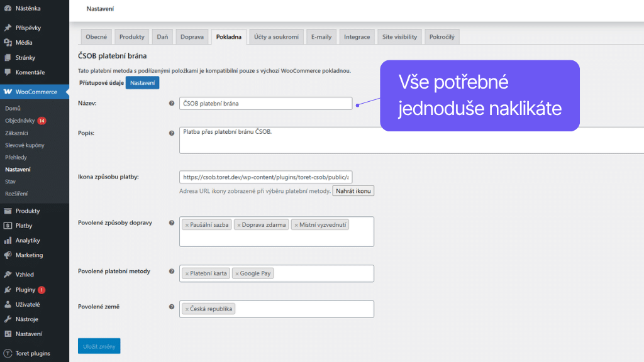Open Zákazníci submenu item
The image size is (644, 362).
16,133
